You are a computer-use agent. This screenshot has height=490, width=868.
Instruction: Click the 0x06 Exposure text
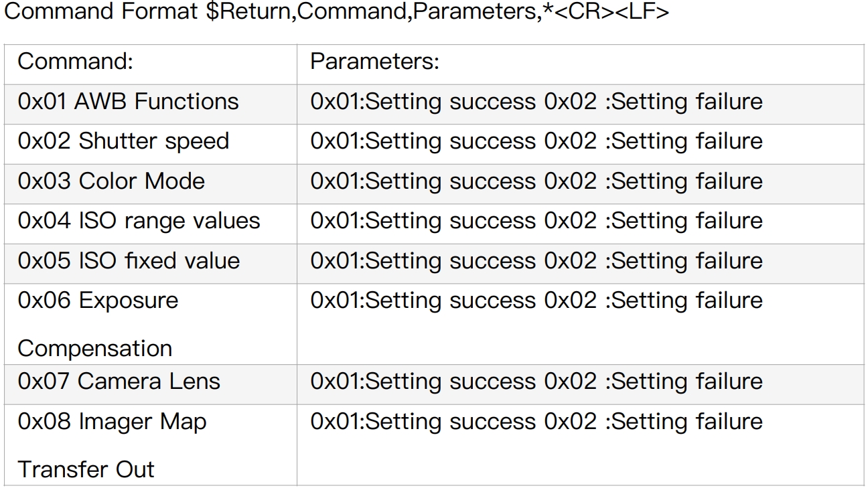pos(98,301)
